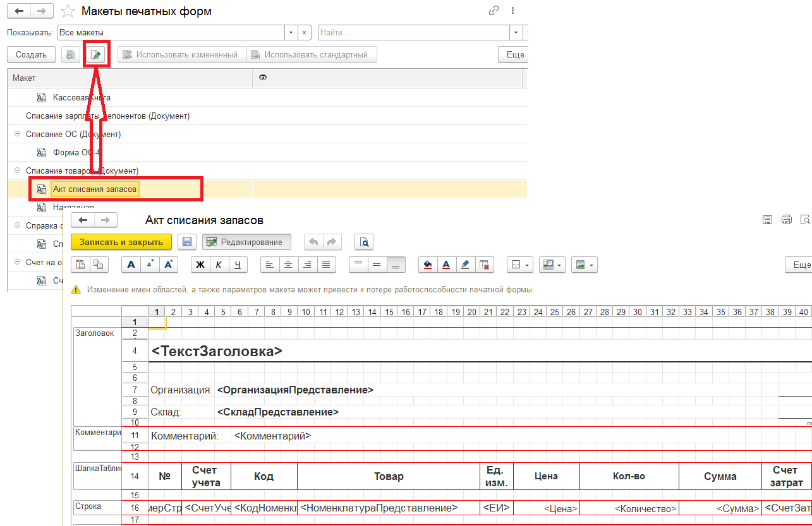812x526 pixels.
Task: Open the Еще menu in templates list
Action: [x=514, y=55]
